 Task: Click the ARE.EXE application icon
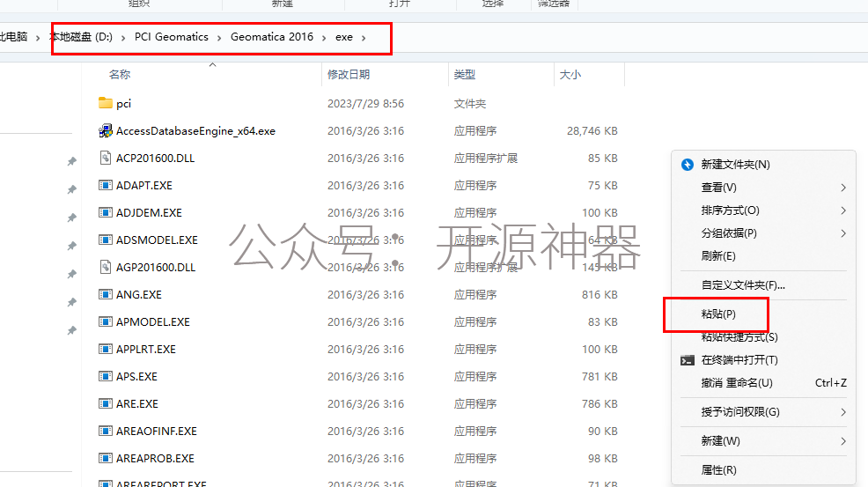(x=105, y=403)
